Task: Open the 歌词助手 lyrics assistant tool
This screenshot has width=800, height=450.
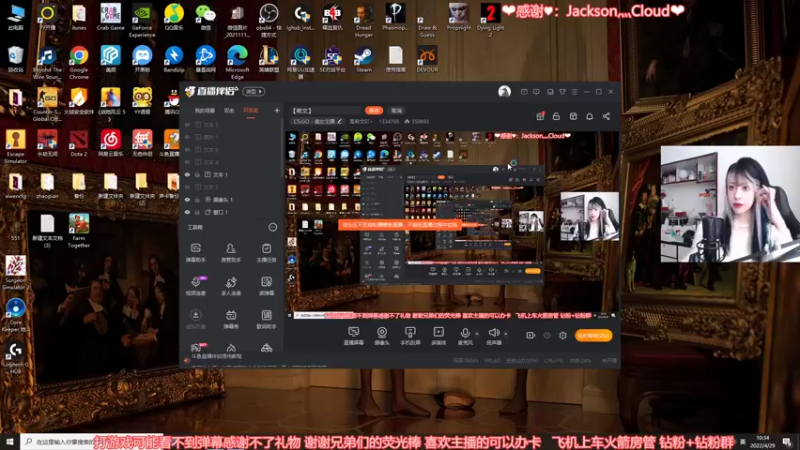Action: [x=266, y=319]
